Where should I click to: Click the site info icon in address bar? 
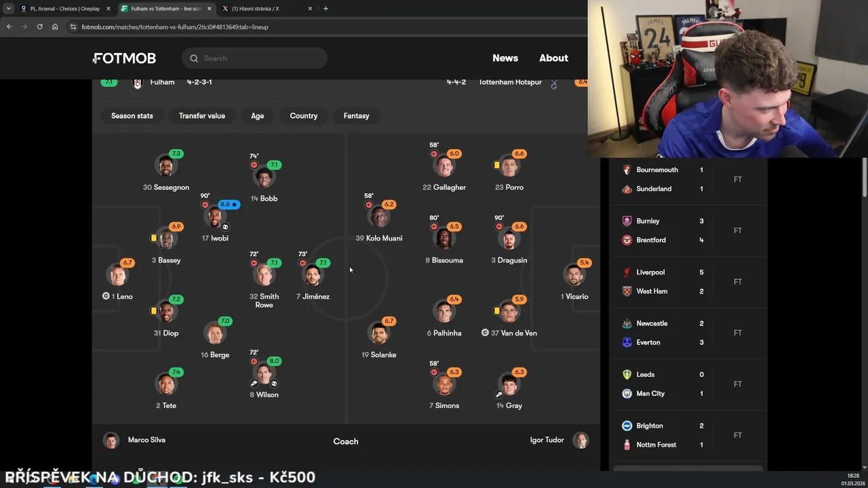pos(73,27)
